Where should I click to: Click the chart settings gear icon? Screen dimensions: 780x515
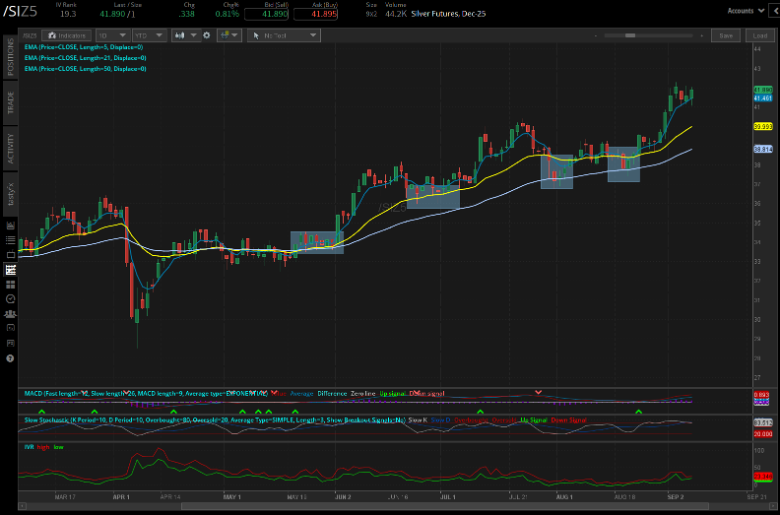tap(207, 35)
